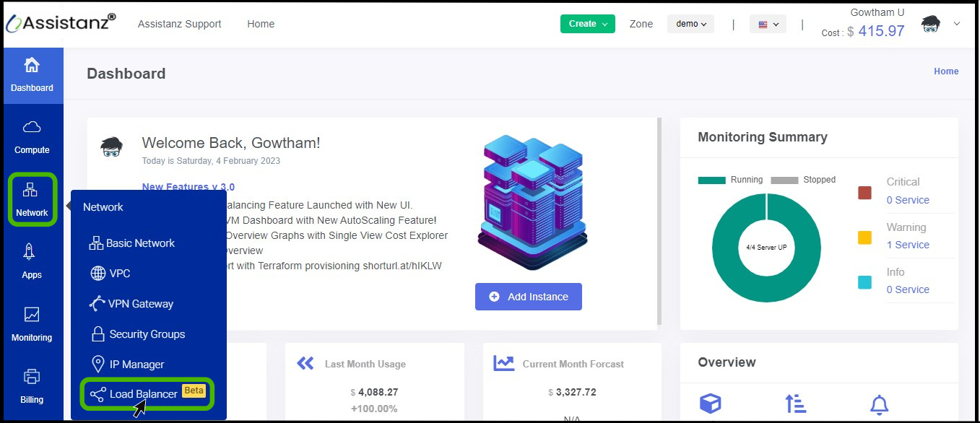Viewport: 980px width, 423px height.
Task: Click the cyan Info color square
Action: pos(864,282)
